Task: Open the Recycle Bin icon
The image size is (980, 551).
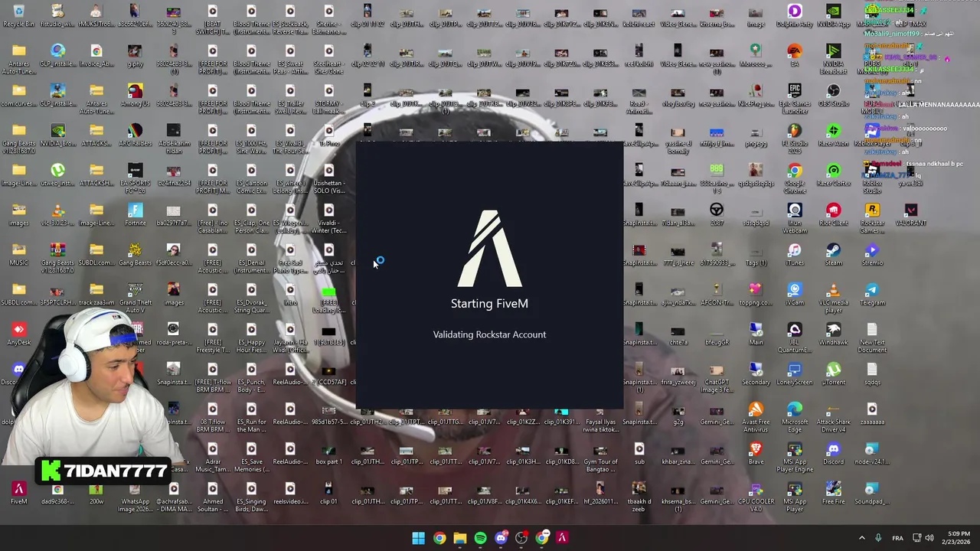Action: (18, 15)
